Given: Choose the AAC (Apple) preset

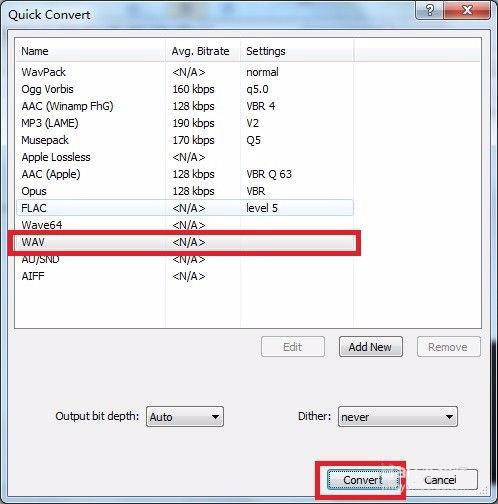Looking at the screenshot, I should pos(185,174).
